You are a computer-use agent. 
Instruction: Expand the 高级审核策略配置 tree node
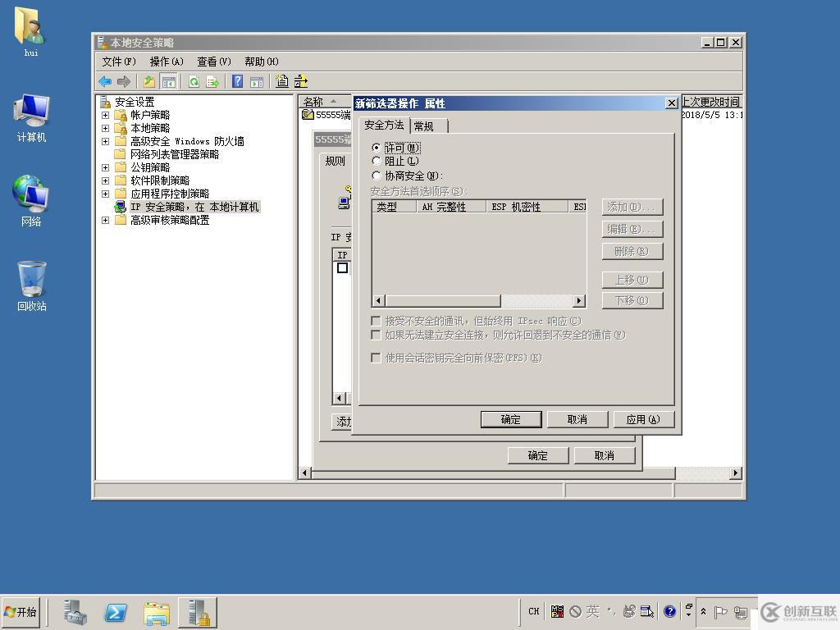coord(105,221)
